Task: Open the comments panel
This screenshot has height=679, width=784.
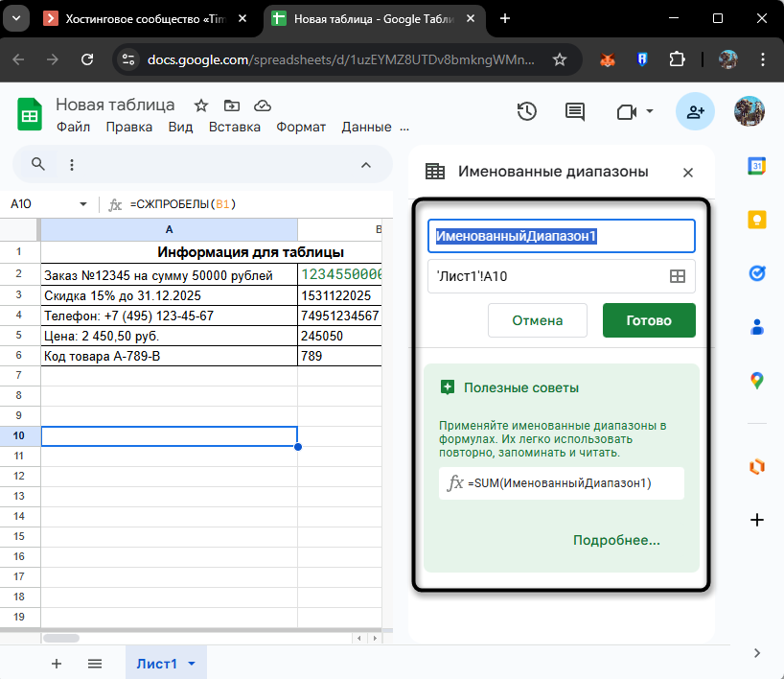Action: [x=574, y=112]
